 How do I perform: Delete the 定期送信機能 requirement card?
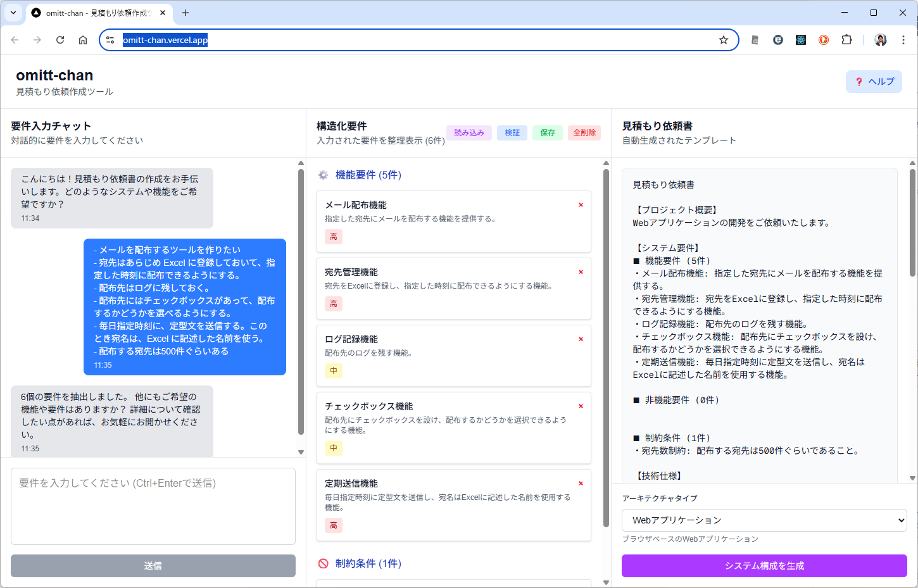(x=581, y=484)
